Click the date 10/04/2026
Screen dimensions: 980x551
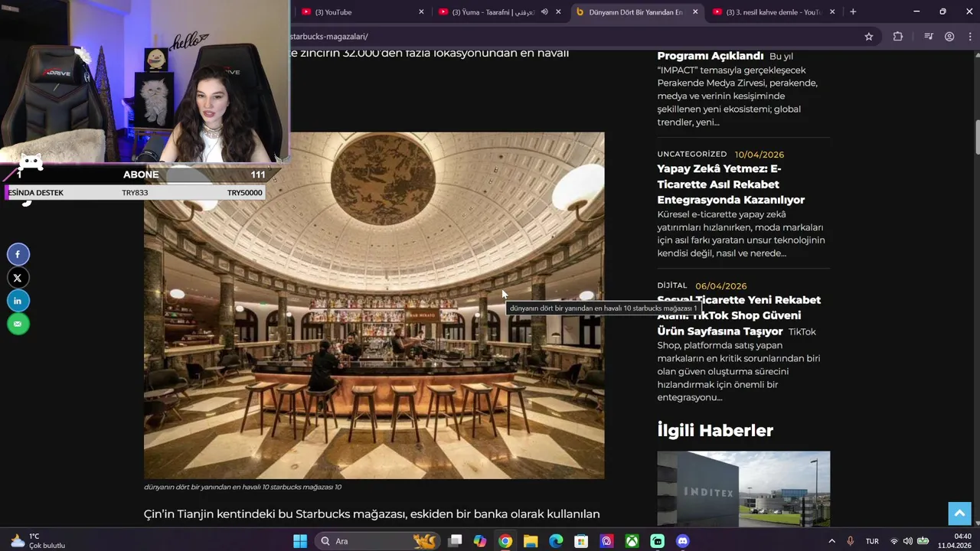tap(759, 155)
